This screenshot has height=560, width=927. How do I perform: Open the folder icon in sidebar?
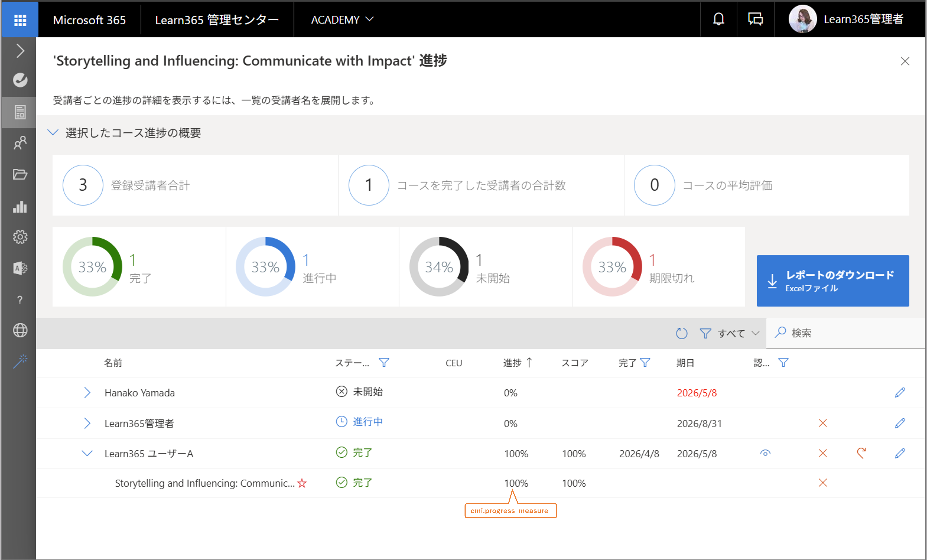click(x=20, y=175)
